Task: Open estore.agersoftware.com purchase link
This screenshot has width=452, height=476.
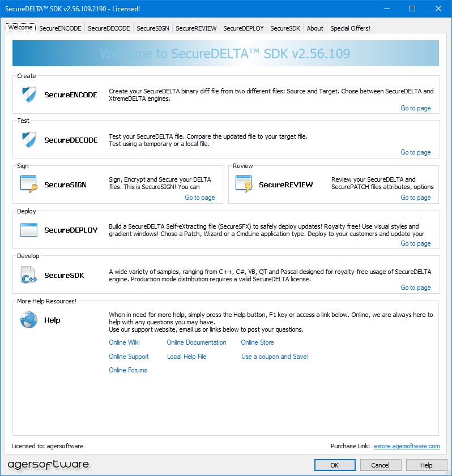Action: click(407, 446)
